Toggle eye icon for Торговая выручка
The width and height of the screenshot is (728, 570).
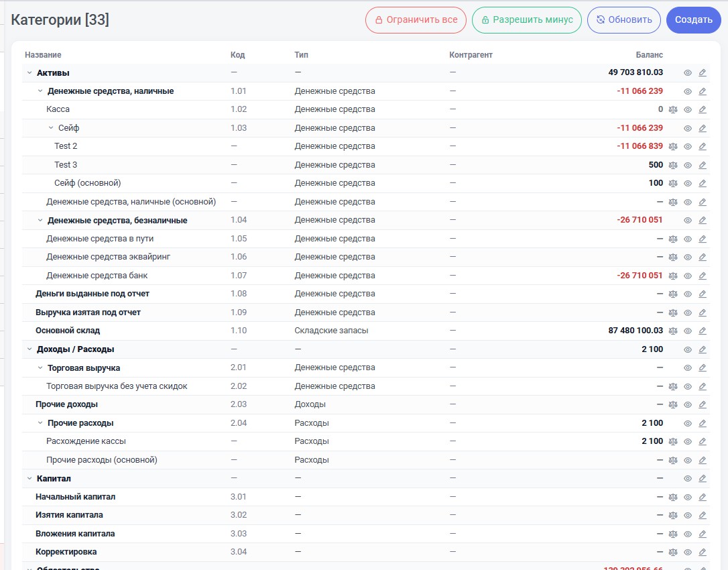(x=688, y=368)
